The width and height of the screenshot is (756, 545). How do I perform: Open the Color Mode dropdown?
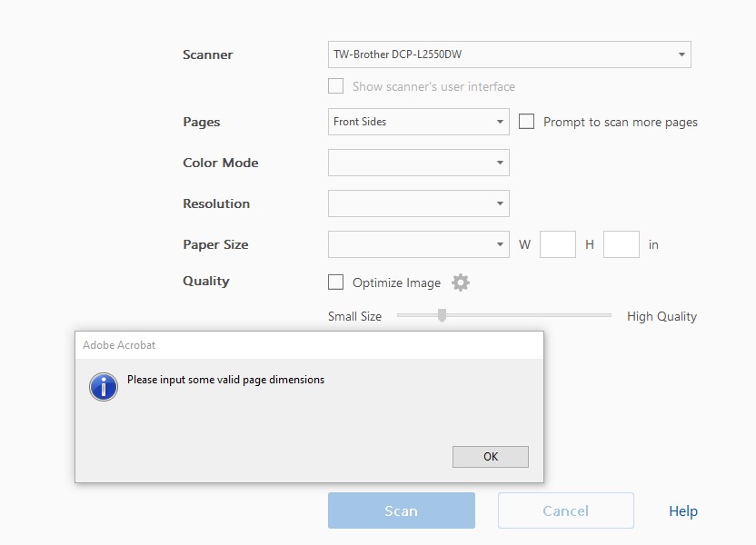click(418, 163)
